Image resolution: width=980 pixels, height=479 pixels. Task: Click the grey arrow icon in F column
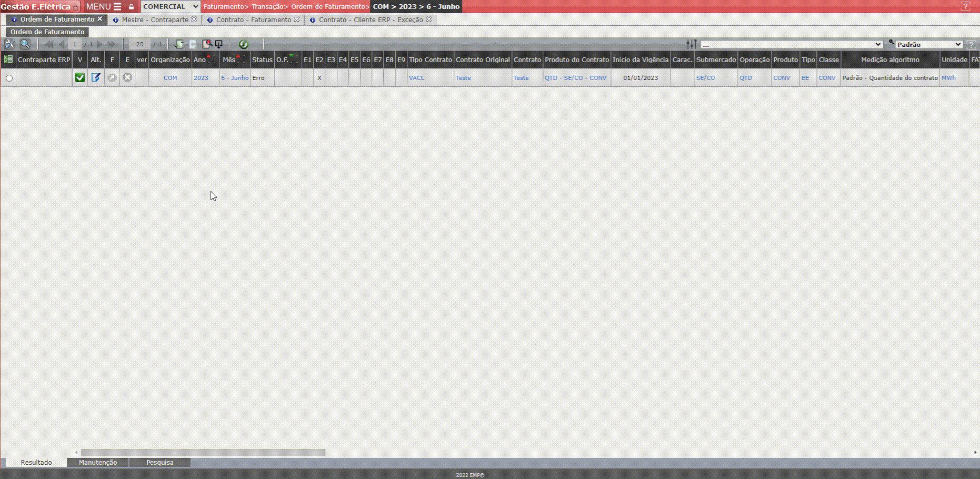(x=112, y=78)
